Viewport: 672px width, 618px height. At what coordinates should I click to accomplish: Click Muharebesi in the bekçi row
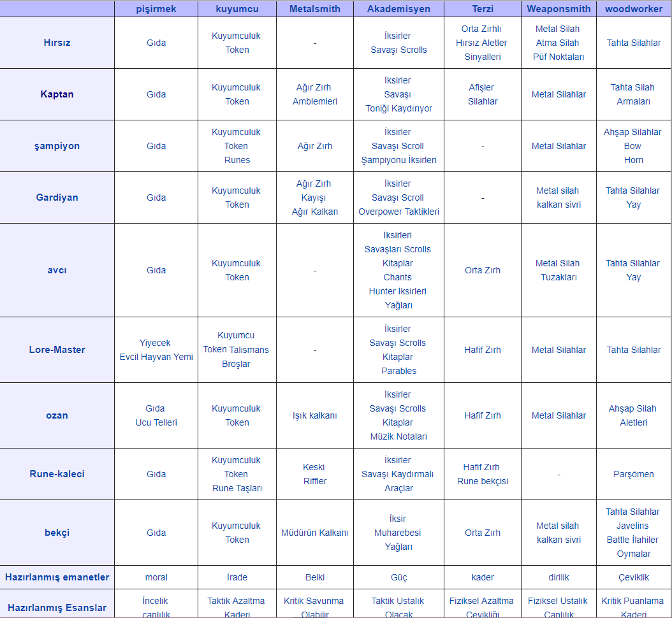[398, 533]
